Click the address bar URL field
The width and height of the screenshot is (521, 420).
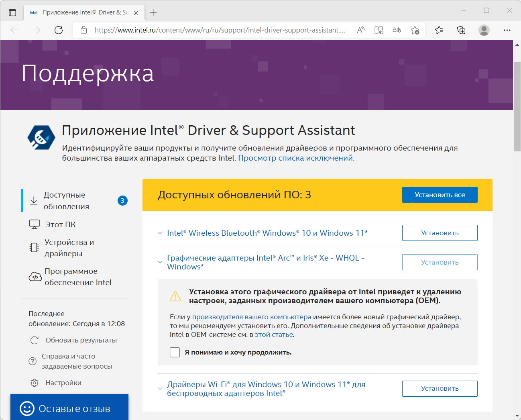pos(220,30)
